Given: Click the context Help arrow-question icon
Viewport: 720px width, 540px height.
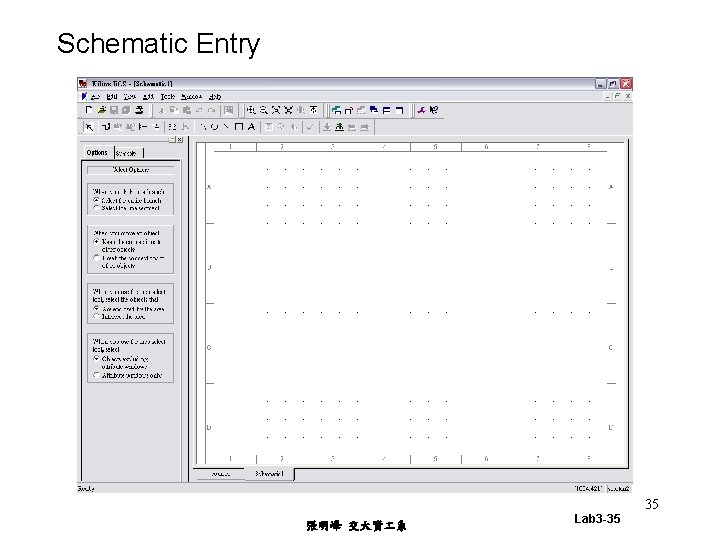Looking at the screenshot, I should [x=434, y=110].
